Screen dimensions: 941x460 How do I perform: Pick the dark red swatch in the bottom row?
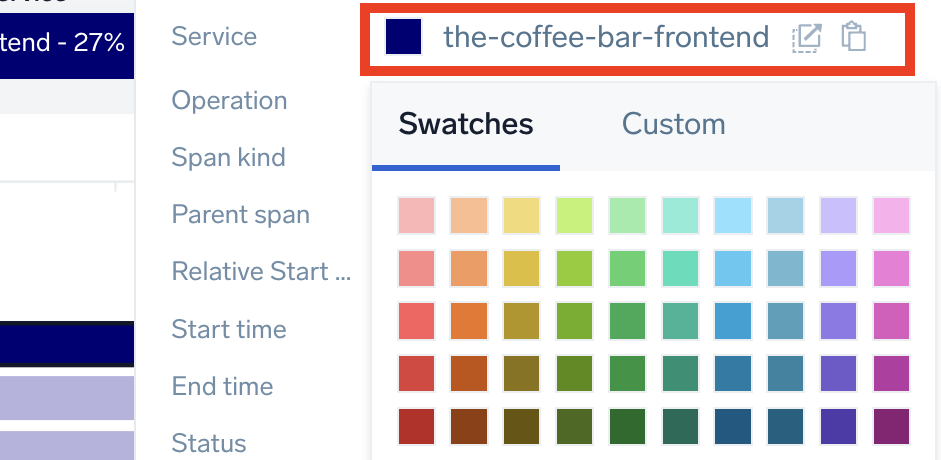point(416,426)
